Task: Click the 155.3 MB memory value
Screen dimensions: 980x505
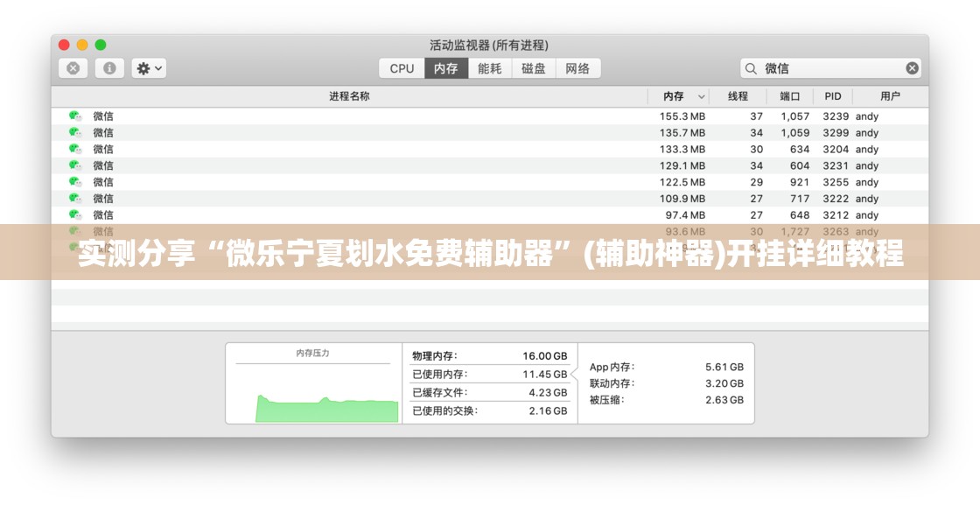Action: point(682,116)
